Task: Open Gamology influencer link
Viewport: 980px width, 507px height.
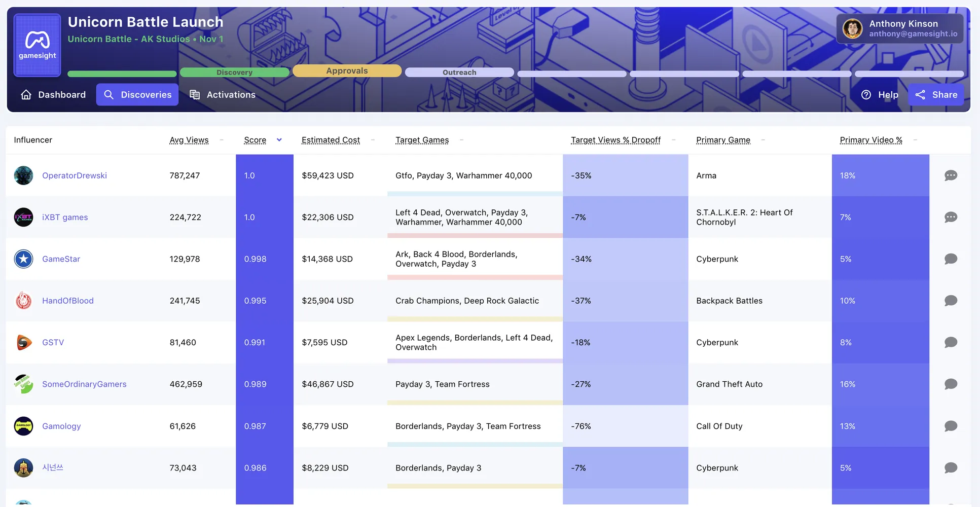Action: [x=61, y=426]
